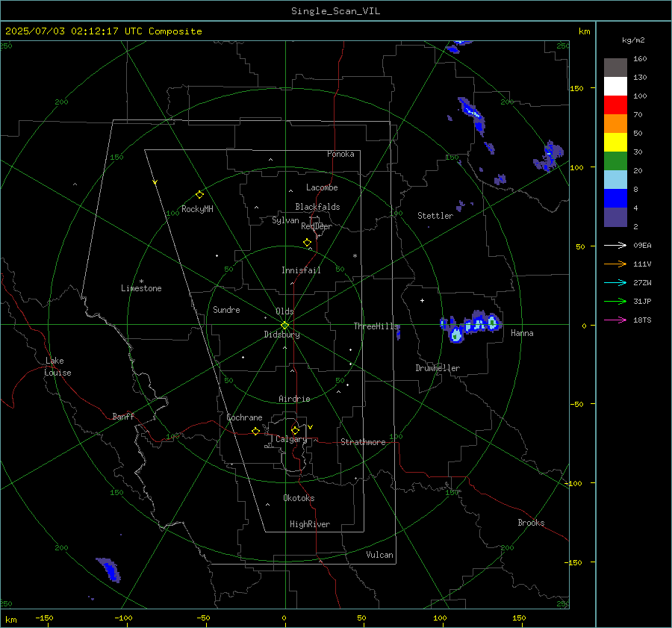Click the Limestone label
Screen dimensions: 672x628
click(x=141, y=288)
